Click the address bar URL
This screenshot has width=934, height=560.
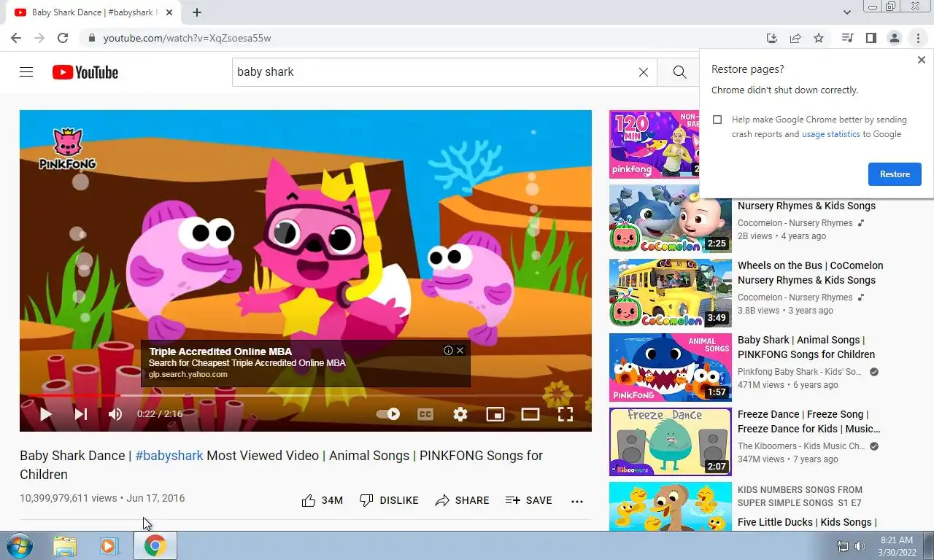(187, 38)
